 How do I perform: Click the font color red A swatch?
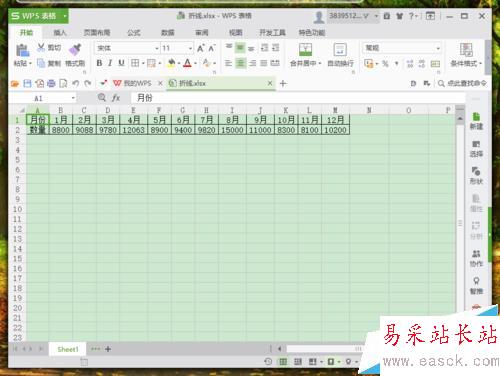pyautogui.click(x=187, y=63)
